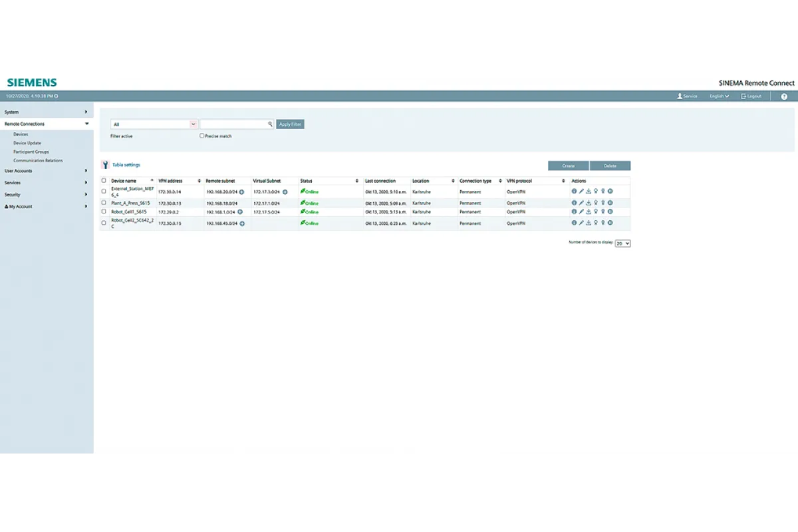Enable the Precise match checkbox
The height and width of the screenshot is (532, 798).
pos(202,136)
